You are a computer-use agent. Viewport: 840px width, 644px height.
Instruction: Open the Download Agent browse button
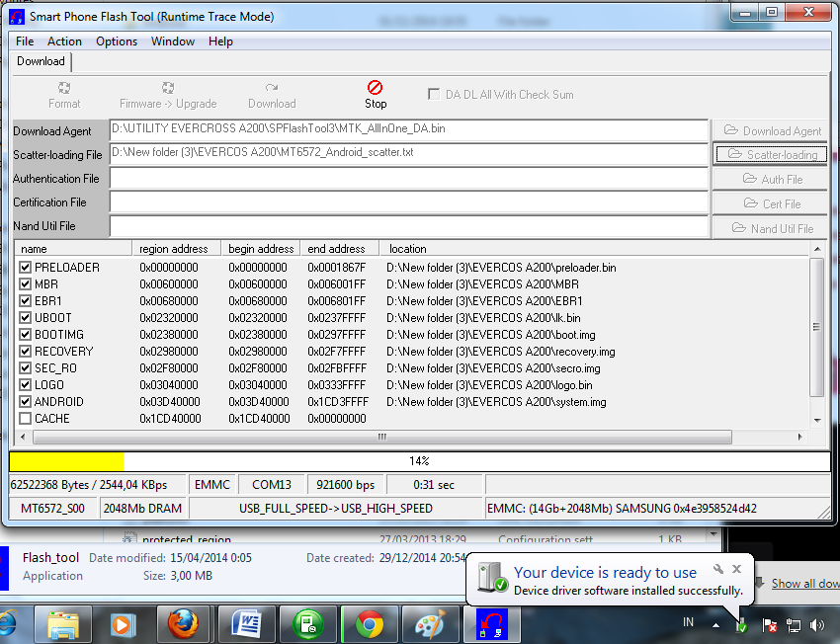coord(772,131)
